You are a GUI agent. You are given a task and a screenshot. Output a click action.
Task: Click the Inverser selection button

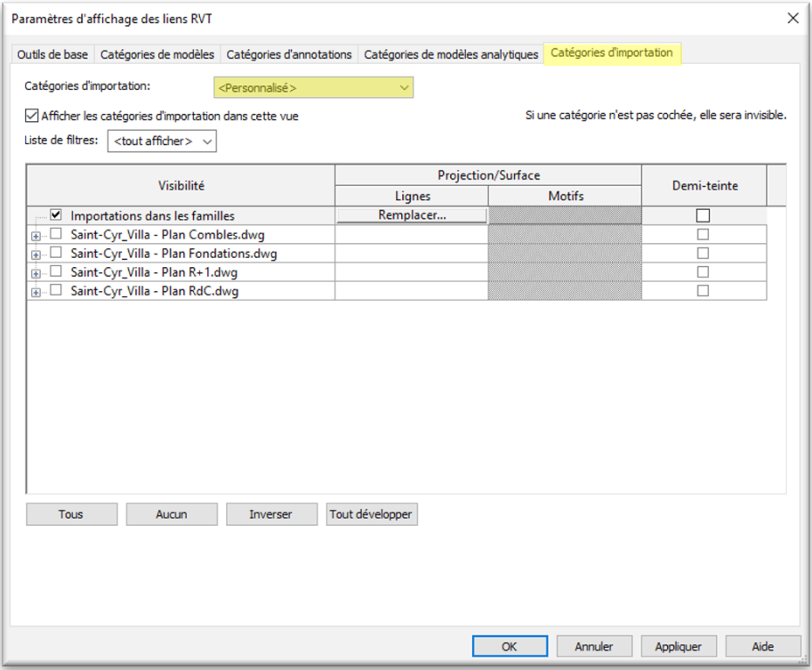(271, 514)
